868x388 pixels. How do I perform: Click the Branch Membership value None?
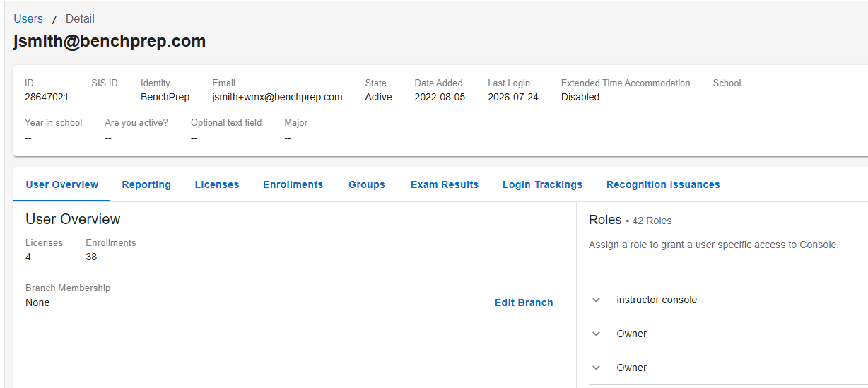click(37, 302)
